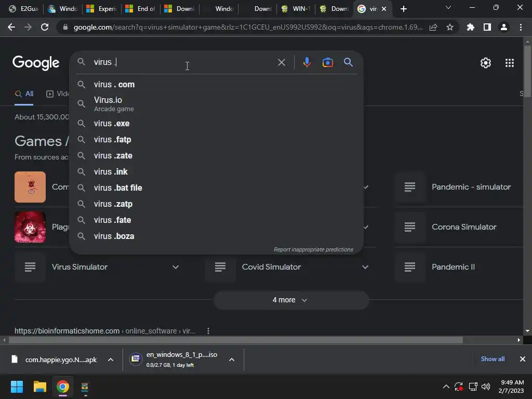Switch to the WIN-1 browser tab
This screenshot has height=399, width=532.
tap(296, 9)
